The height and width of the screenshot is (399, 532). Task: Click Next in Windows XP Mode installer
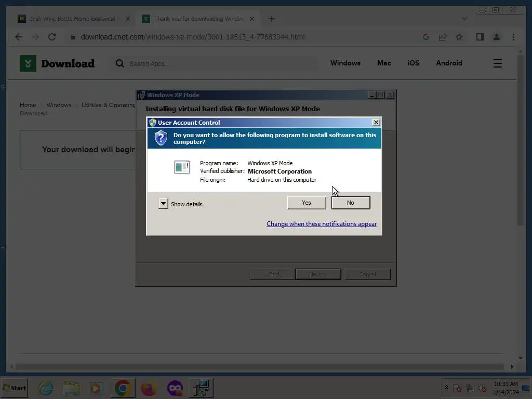(318, 274)
